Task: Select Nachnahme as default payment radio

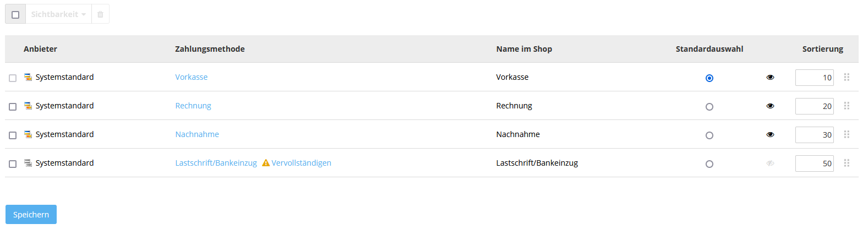Action: 709,135
